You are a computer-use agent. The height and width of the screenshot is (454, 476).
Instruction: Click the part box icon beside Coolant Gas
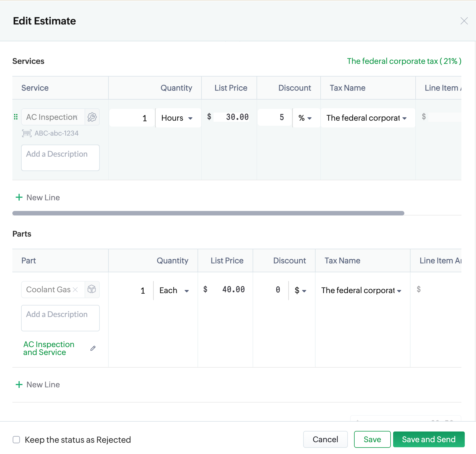click(92, 289)
